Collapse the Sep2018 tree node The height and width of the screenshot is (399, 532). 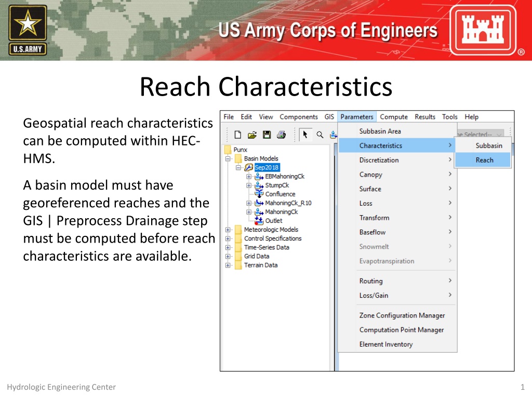pyautogui.click(x=238, y=168)
